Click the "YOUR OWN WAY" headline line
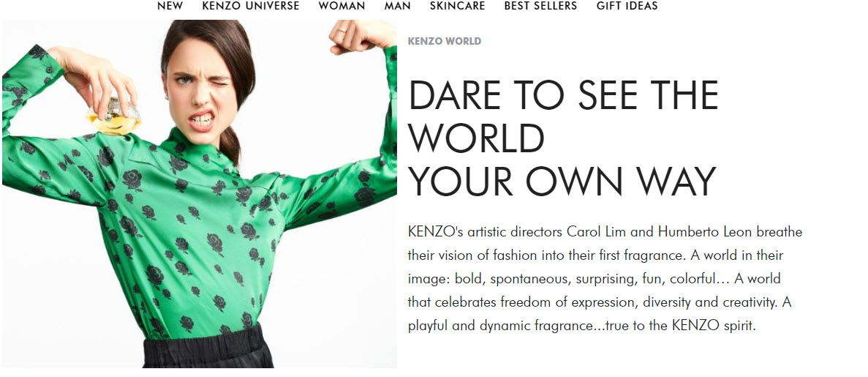The image size is (868, 377). point(561,181)
